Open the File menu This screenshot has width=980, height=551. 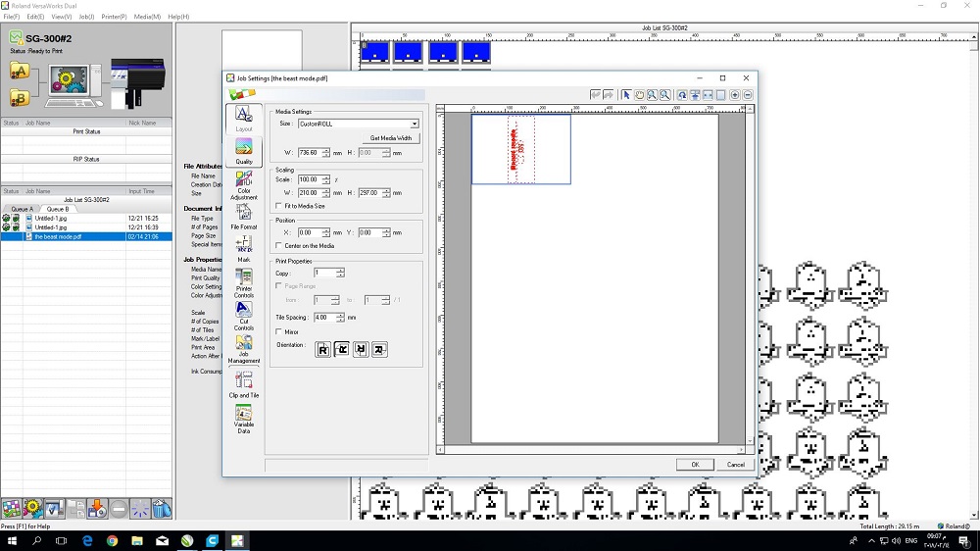click(x=11, y=17)
